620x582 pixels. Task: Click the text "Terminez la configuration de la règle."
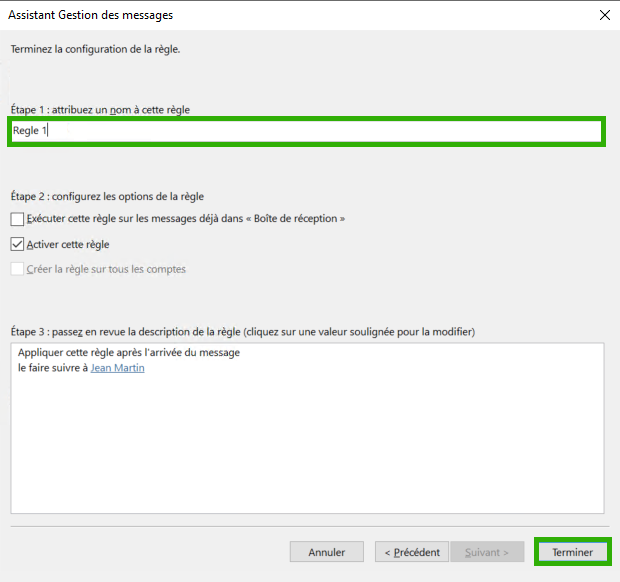pyautogui.click(x=95, y=49)
